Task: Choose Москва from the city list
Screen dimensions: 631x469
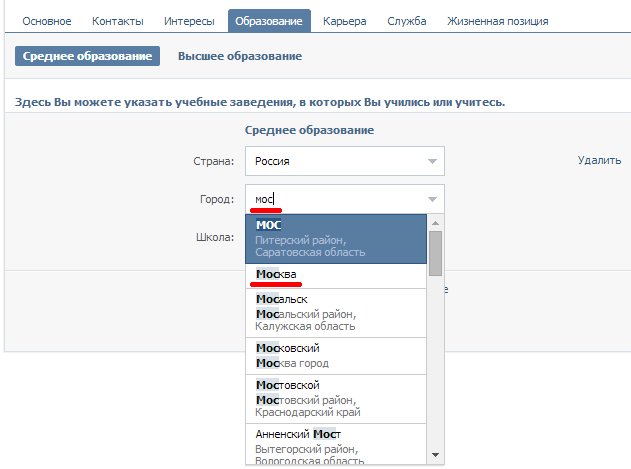Action: tap(336, 276)
